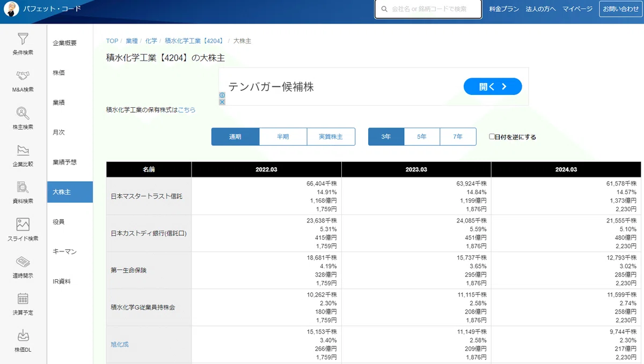Go to TOP breadcrumb link

click(112, 41)
